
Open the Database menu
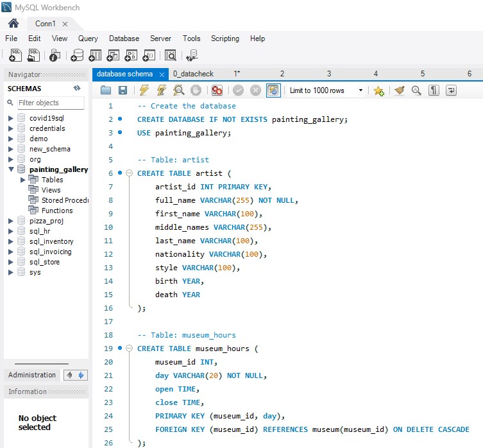(124, 39)
